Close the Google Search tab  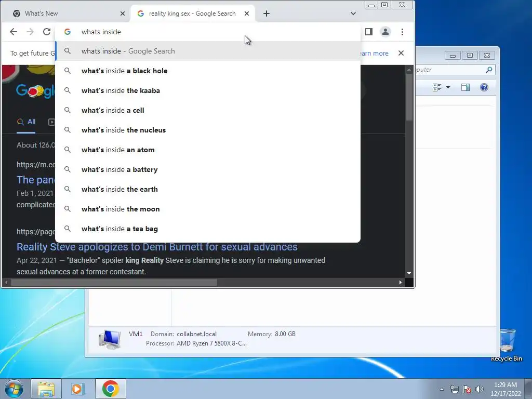coord(247,14)
